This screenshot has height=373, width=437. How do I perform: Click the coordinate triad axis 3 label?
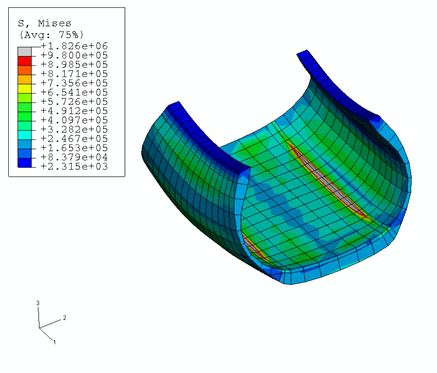coord(38,303)
